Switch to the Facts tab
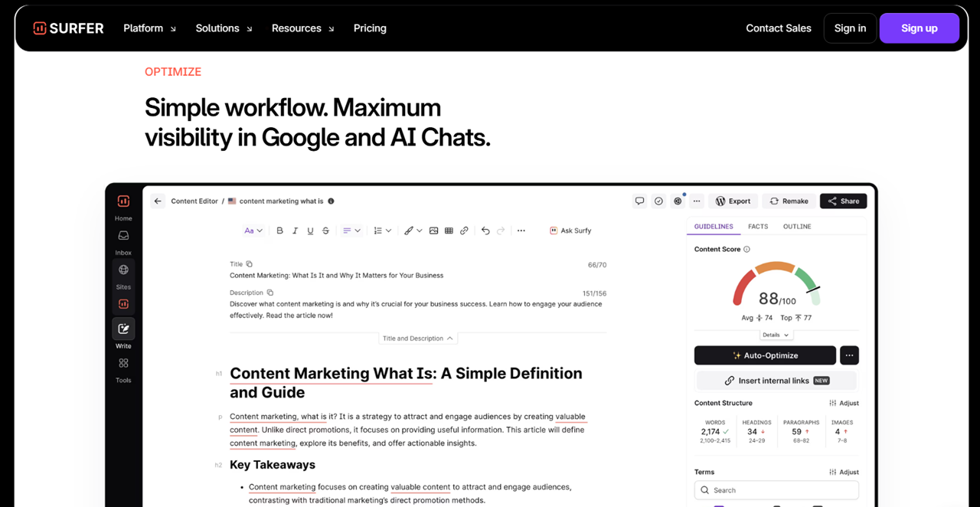The width and height of the screenshot is (980, 507). [x=758, y=227]
